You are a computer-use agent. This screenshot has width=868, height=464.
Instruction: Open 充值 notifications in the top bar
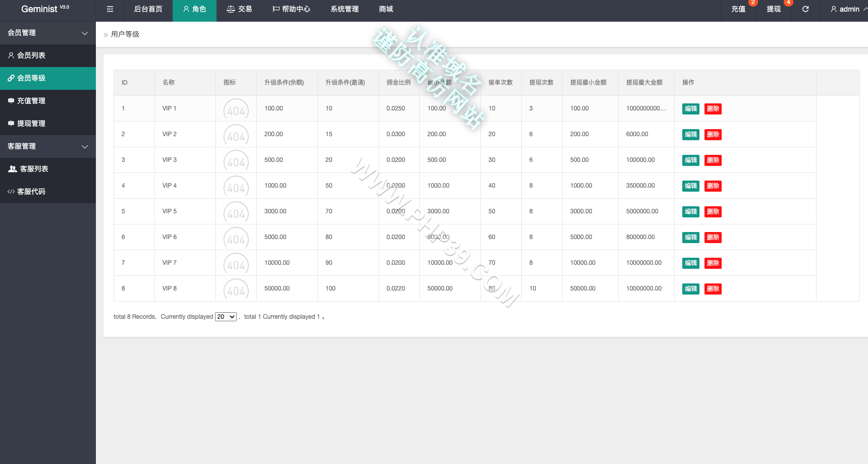point(738,9)
